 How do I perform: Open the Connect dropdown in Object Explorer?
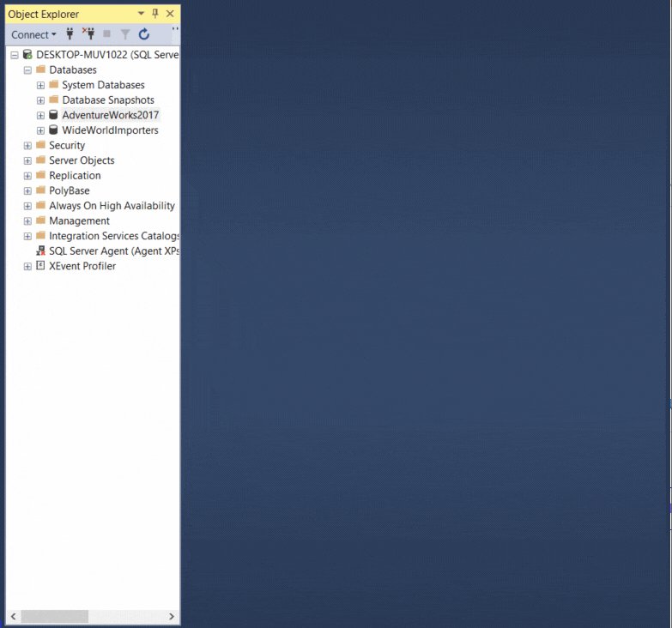coord(33,34)
